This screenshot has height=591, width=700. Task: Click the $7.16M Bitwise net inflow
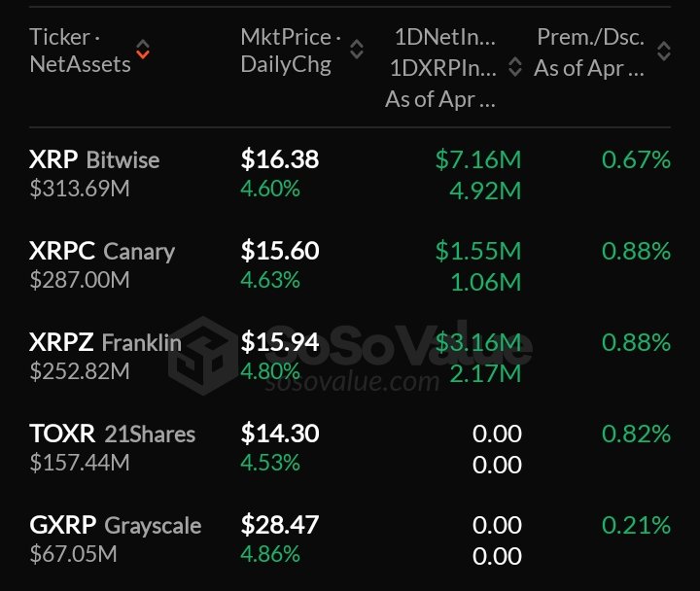pyautogui.click(x=477, y=159)
